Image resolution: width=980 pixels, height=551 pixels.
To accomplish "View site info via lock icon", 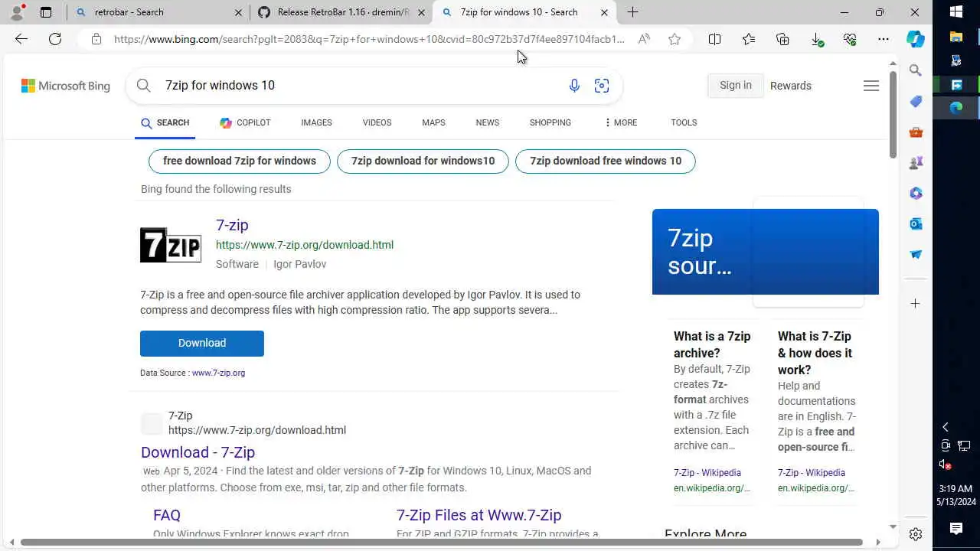I will click(96, 39).
